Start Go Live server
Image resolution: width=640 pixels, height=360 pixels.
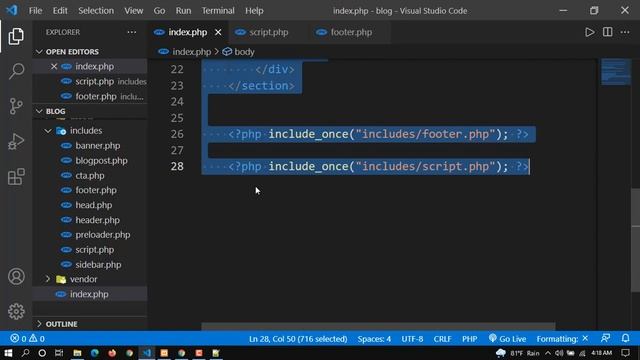click(507, 338)
